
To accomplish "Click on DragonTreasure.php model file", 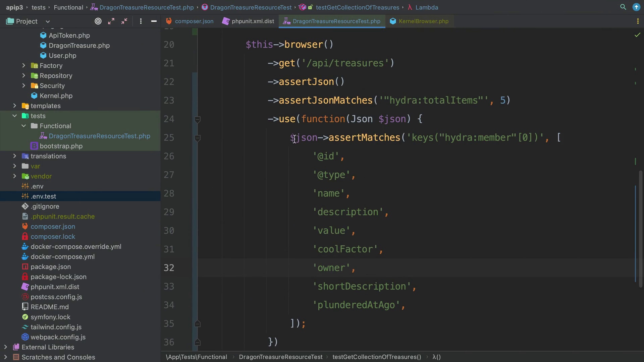I will click(79, 45).
